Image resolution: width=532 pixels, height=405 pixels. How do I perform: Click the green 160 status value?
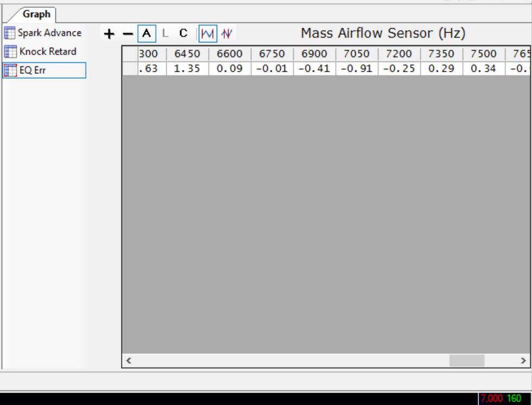click(x=514, y=398)
